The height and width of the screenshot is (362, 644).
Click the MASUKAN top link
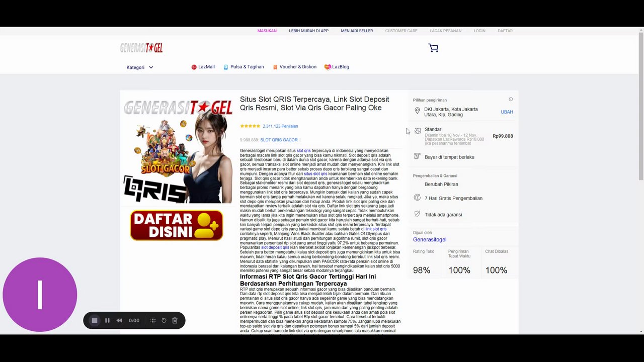click(267, 31)
